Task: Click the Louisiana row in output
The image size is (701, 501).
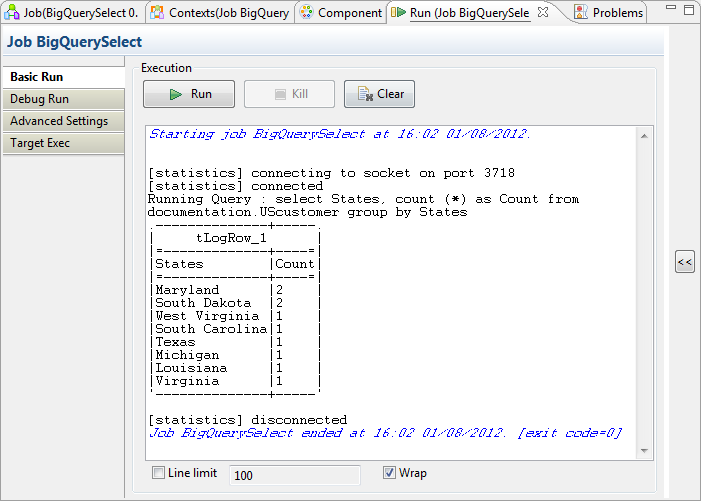Action: point(235,368)
